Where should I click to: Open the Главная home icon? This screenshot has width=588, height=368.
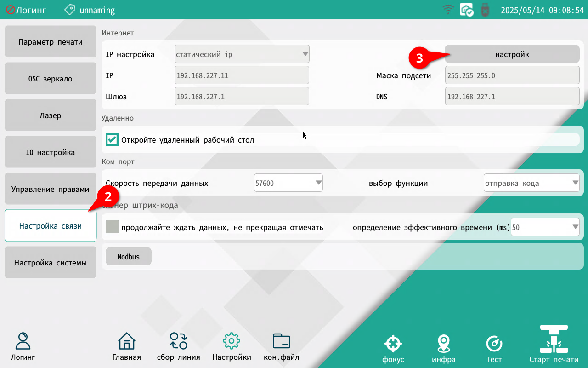tap(126, 341)
